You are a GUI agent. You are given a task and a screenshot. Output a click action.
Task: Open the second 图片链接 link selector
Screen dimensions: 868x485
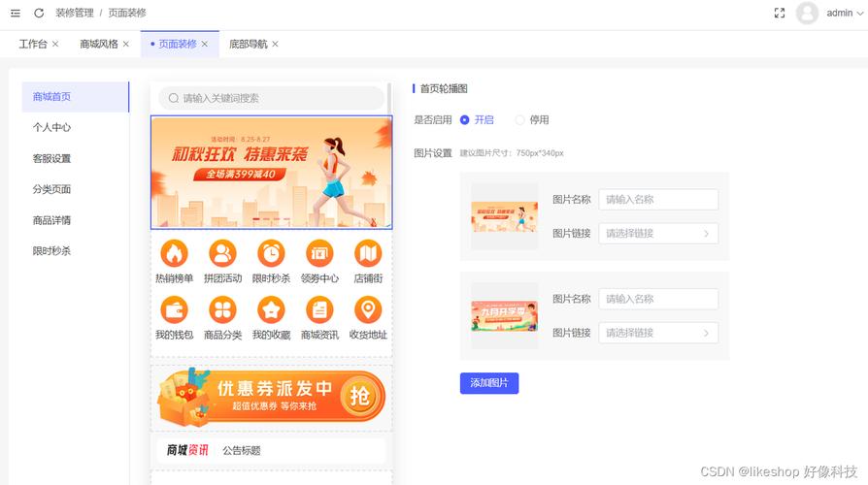point(658,333)
